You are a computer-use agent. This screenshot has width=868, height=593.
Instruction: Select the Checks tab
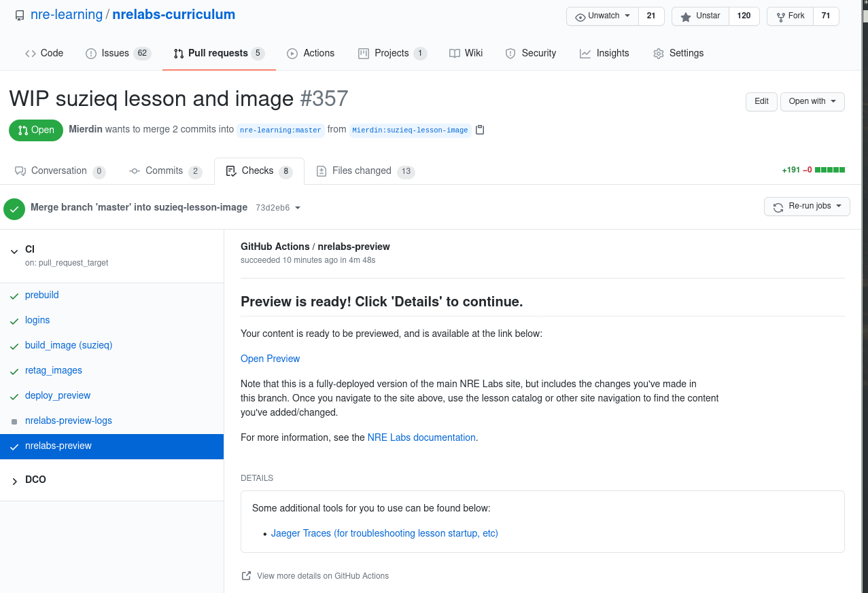pos(259,171)
